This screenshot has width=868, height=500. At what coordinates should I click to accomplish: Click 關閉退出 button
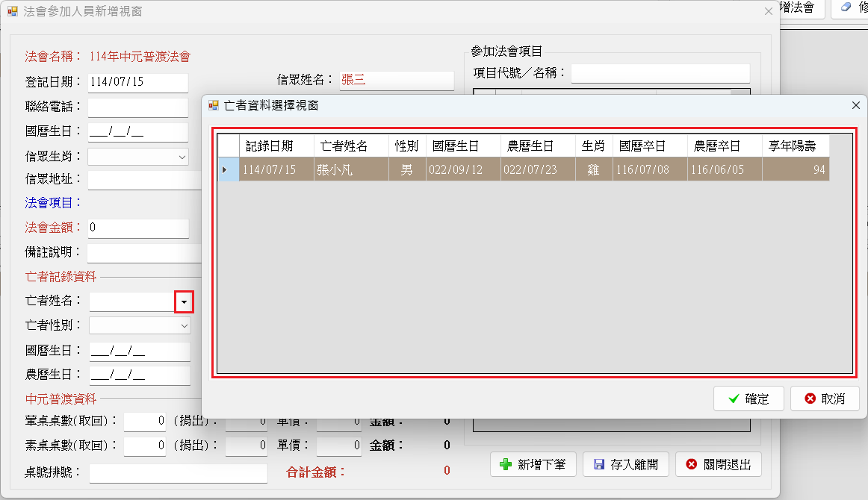pos(719,465)
